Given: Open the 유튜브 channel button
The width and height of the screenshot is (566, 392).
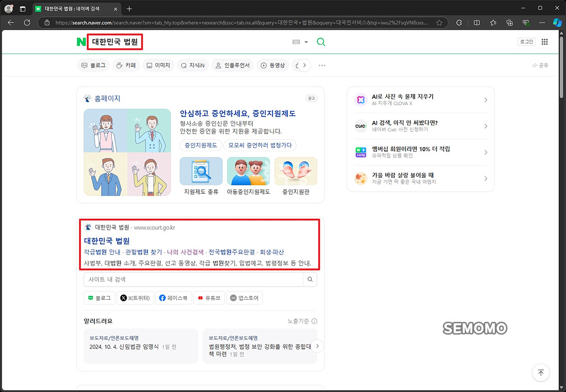Looking at the screenshot, I should click(x=209, y=298).
